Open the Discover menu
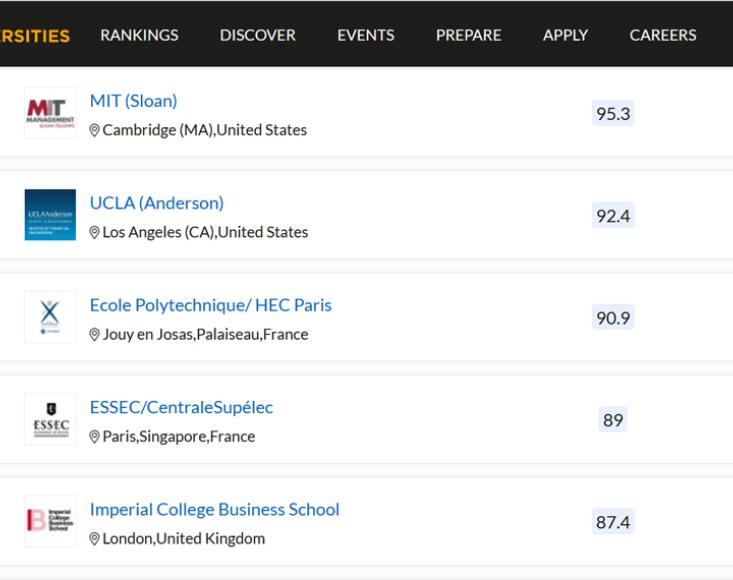Viewport: 733px width, 580px height. pos(258,35)
